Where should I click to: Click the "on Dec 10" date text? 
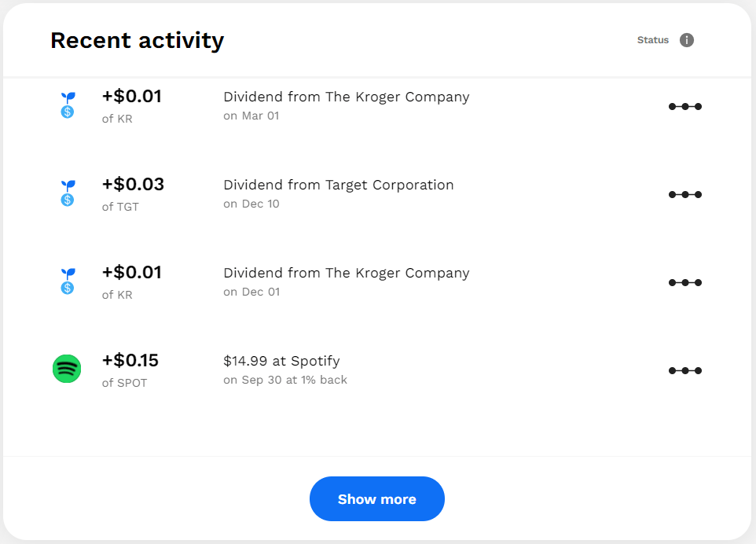(251, 204)
